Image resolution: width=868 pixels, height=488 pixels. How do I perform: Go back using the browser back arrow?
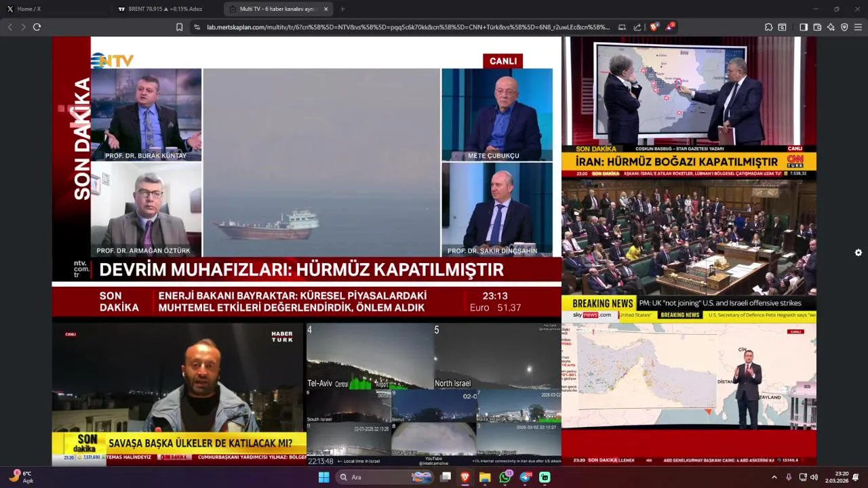point(9,27)
